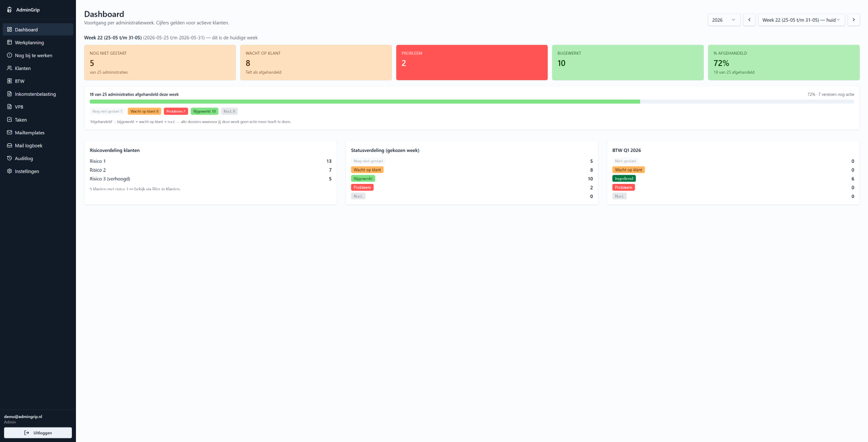The image size is (868, 442).
Task: Click the Uitloggen button
Action: pos(38,433)
